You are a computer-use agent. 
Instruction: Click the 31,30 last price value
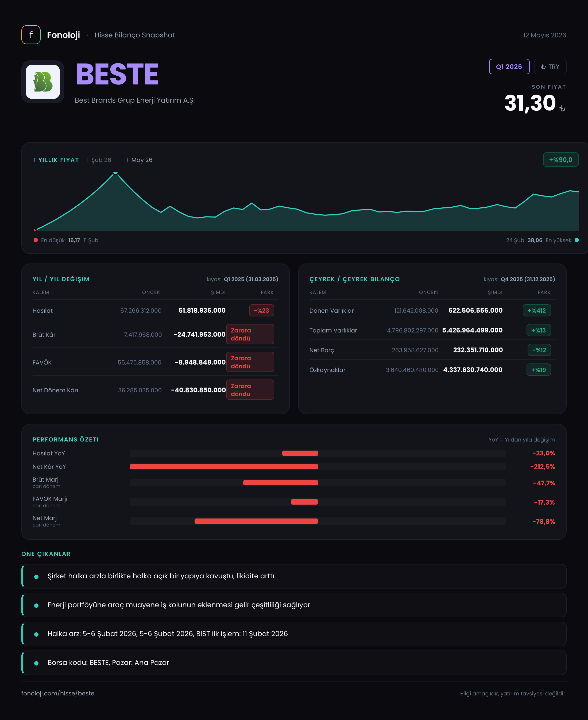[530, 103]
